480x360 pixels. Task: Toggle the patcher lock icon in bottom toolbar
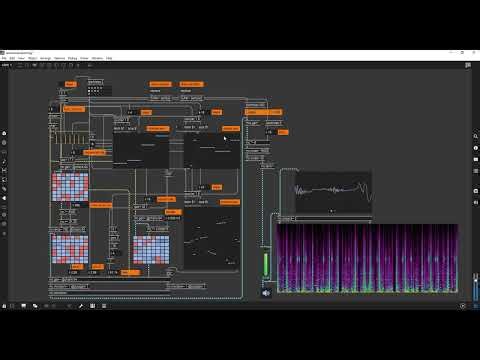(4, 306)
